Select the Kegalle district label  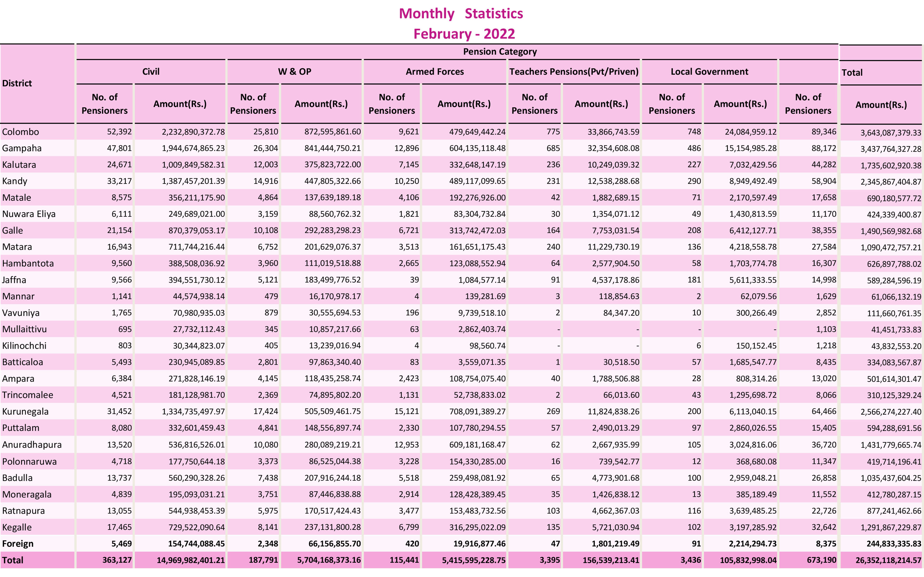[x=17, y=527]
